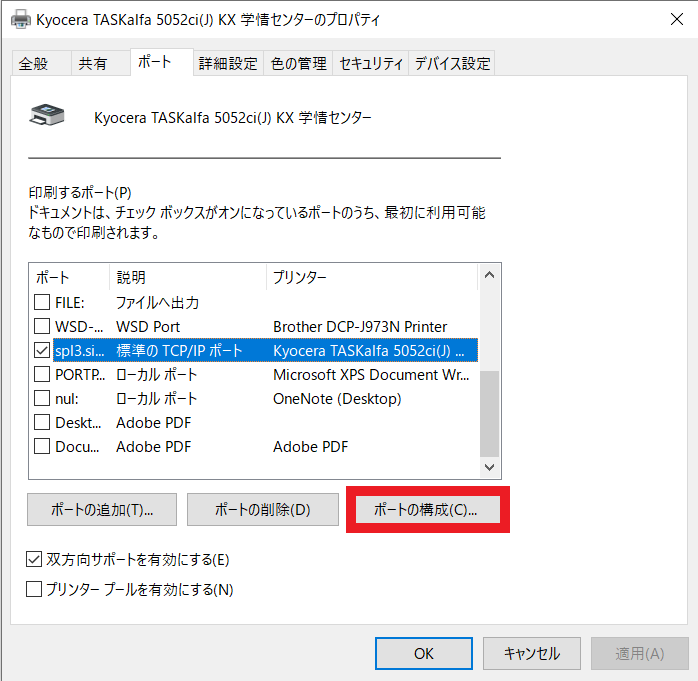Open the 色の管理 tab
The image size is (698, 681).
click(x=298, y=64)
